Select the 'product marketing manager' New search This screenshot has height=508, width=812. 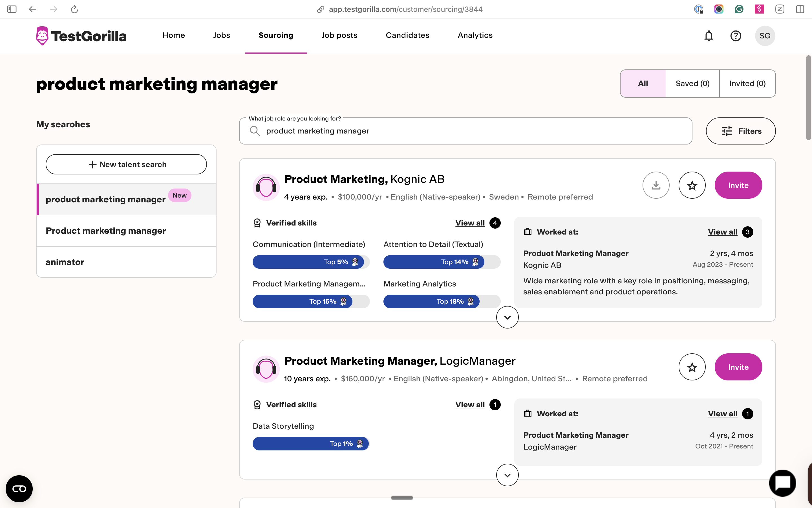click(x=126, y=199)
